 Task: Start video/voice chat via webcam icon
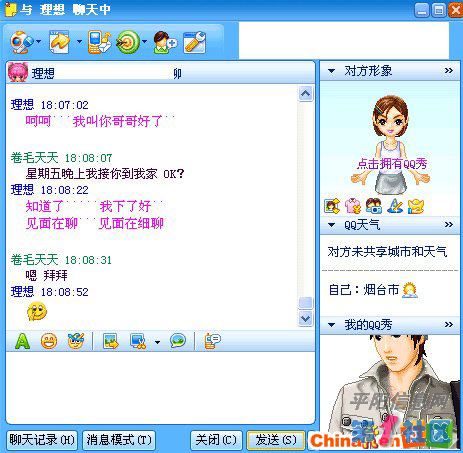pos(21,42)
